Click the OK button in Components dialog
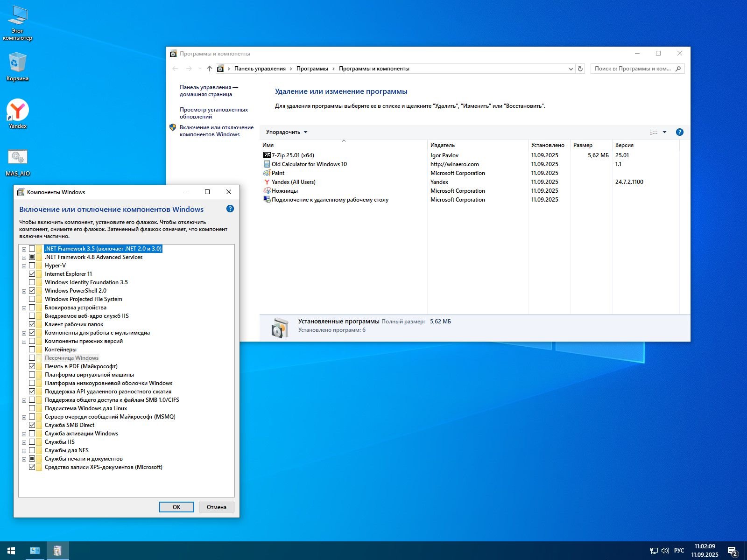 [176, 507]
